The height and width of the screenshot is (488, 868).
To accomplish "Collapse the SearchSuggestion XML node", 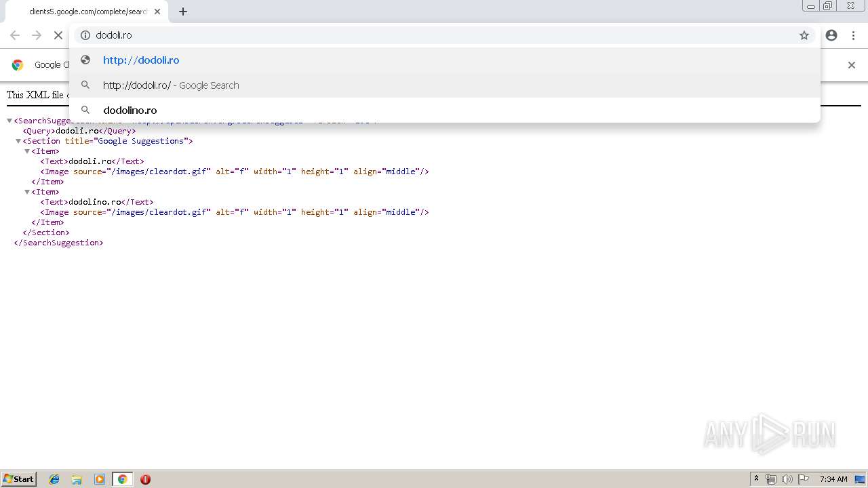I will click(9, 121).
